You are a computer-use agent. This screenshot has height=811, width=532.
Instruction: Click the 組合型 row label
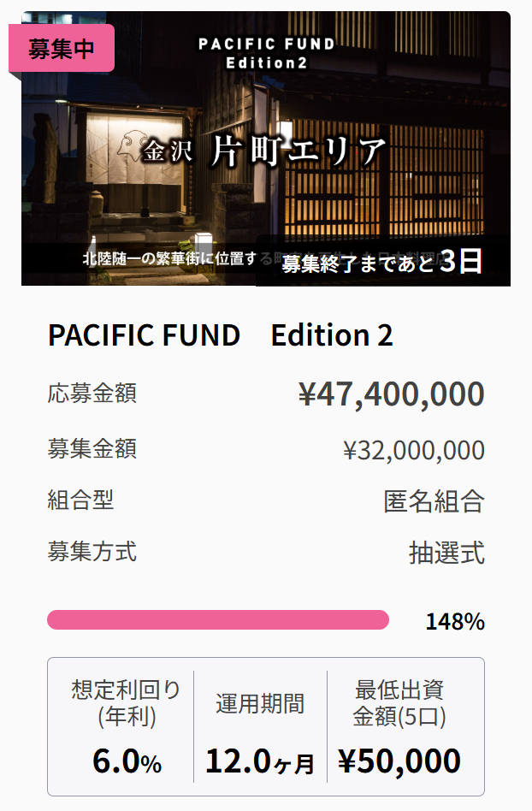tap(80, 500)
